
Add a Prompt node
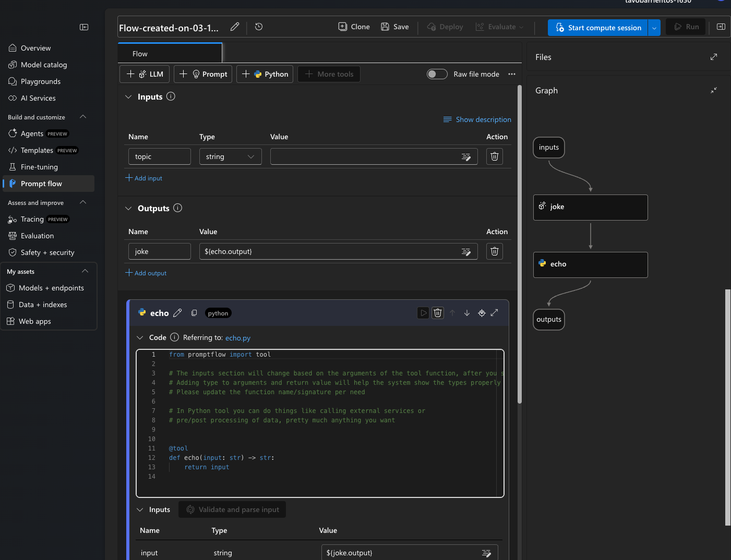[x=203, y=74]
